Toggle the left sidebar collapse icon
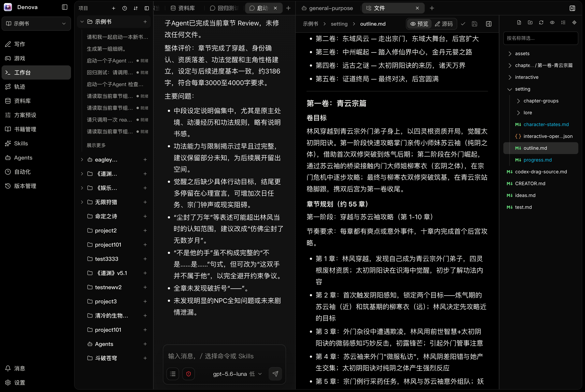 [x=64, y=7]
